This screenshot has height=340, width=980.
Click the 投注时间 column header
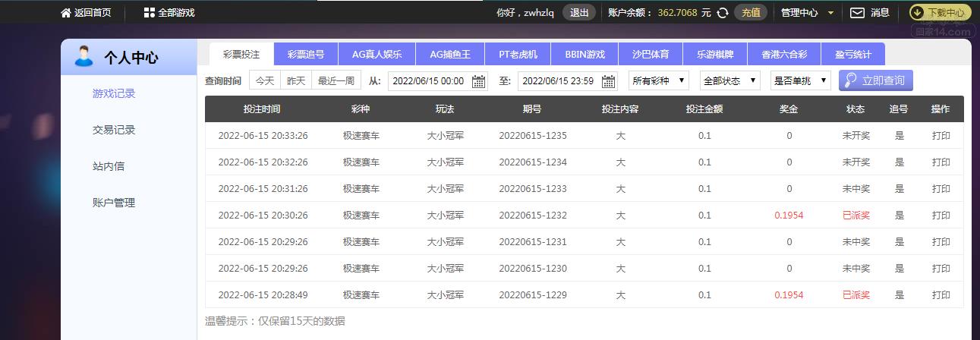pyautogui.click(x=262, y=109)
